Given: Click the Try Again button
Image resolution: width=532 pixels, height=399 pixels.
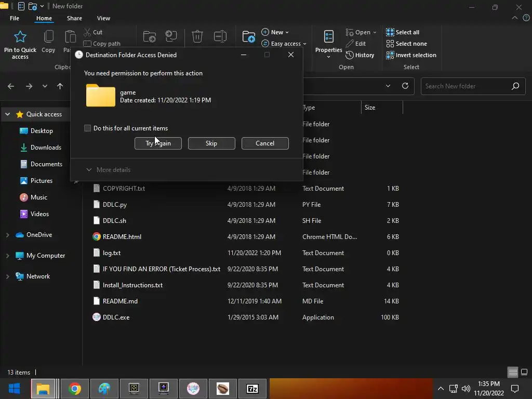Looking at the screenshot, I should [x=158, y=143].
